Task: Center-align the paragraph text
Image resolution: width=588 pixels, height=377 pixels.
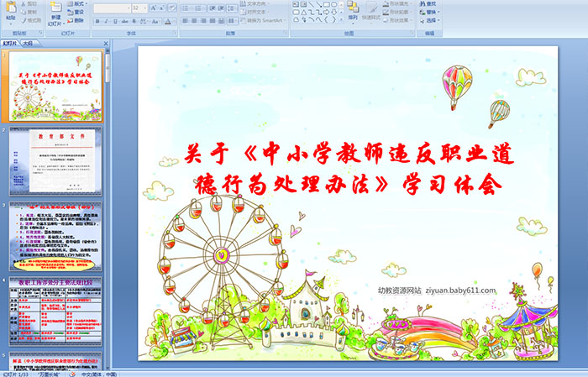Action: pyautogui.click(x=194, y=21)
